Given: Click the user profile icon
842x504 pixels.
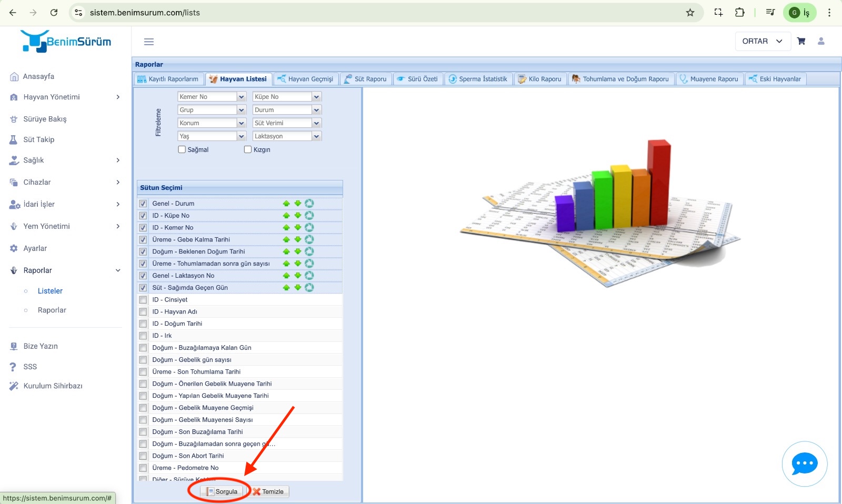Looking at the screenshot, I should click(821, 41).
